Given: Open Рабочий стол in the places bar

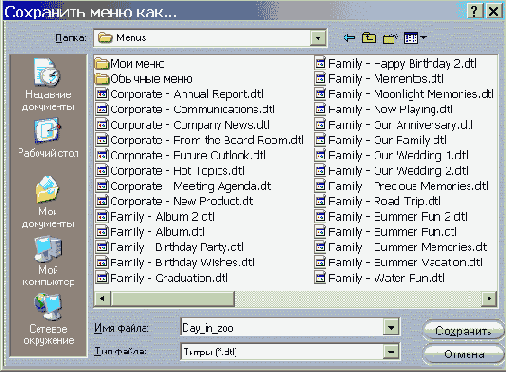Looking at the screenshot, I should pos(48,138).
